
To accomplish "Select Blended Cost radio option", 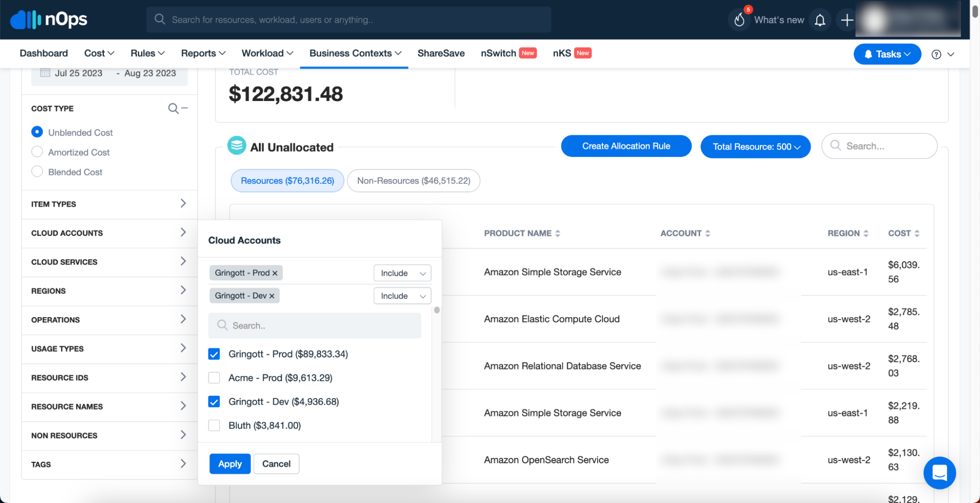I will 37,172.
